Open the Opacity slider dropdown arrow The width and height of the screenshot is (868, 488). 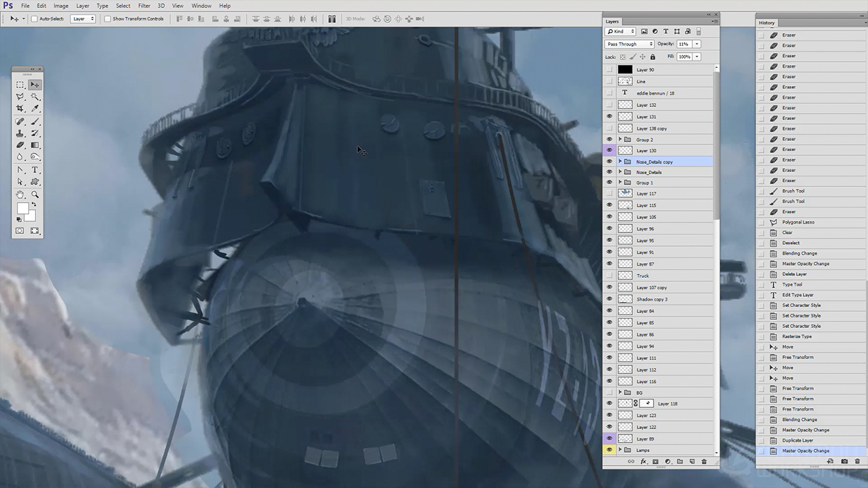point(696,44)
